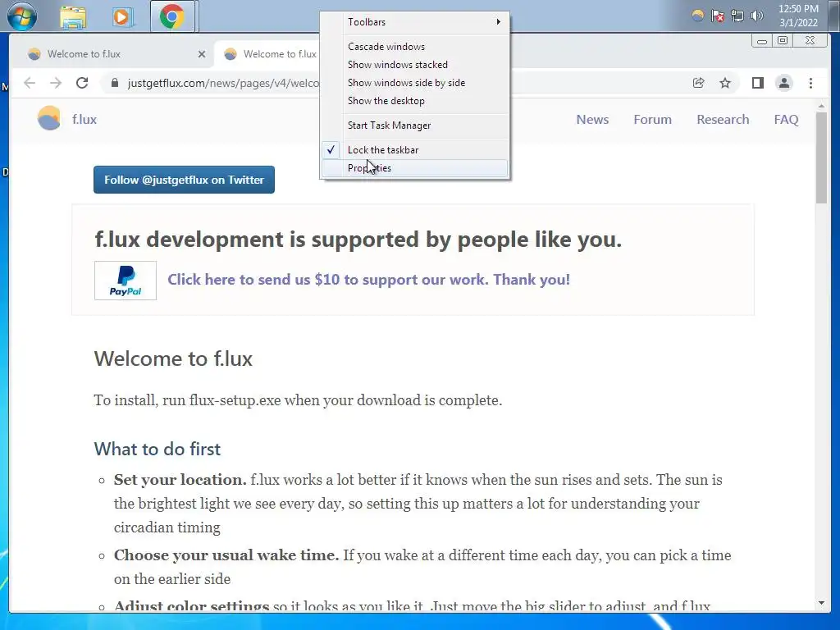Open the Chrome profile avatar
840x630 pixels.
(x=783, y=83)
